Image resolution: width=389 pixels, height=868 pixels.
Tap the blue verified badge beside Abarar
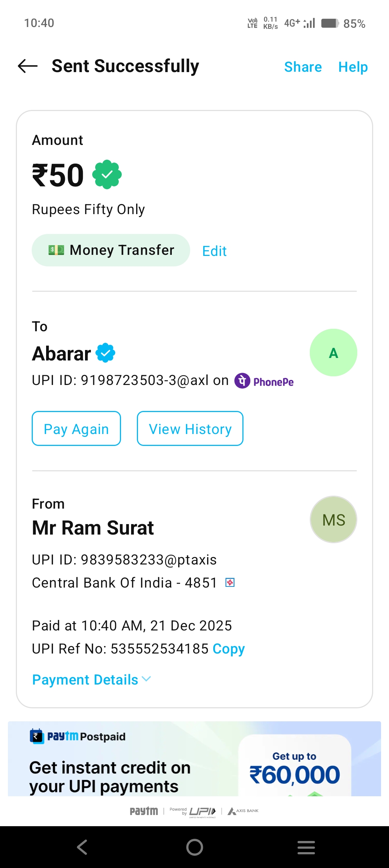click(105, 353)
